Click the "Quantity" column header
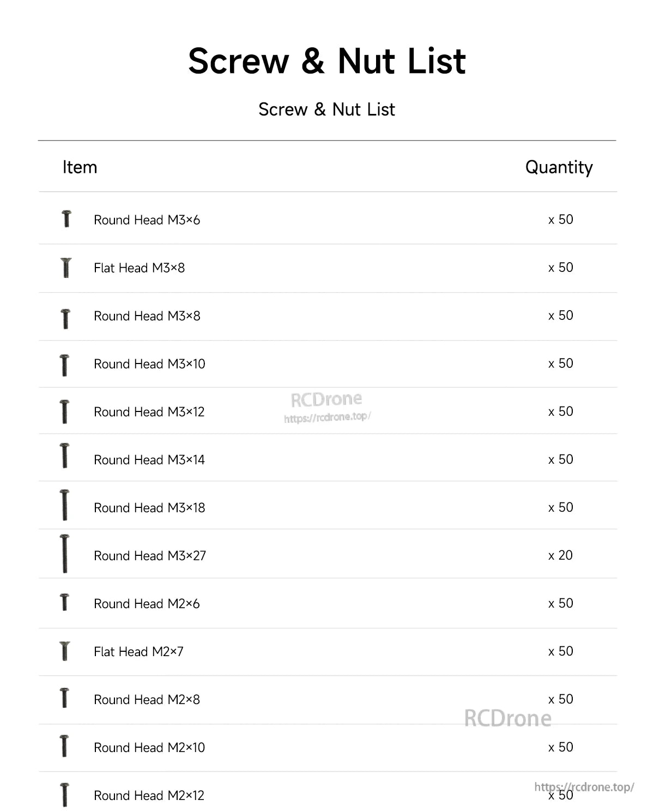The height and width of the screenshot is (812, 654). pos(559,167)
